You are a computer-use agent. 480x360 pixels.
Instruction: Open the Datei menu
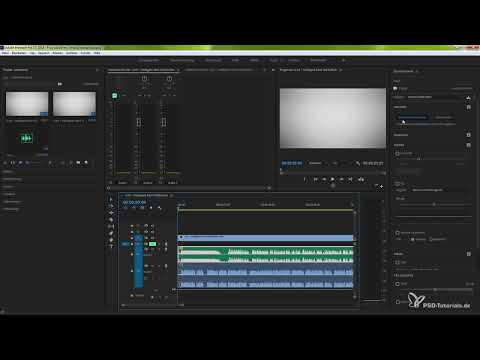(x=5, y=53)
